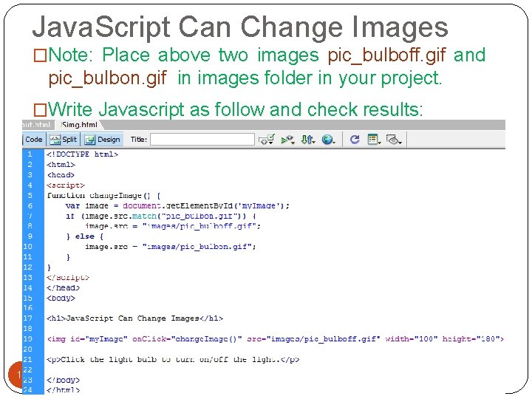532x399 pixels.
Task: Click the live debug arrows icon
Action: 287,140
